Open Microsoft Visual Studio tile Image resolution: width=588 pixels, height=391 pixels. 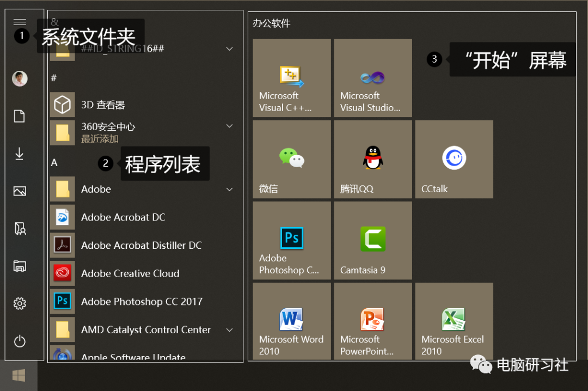coord(373,78)
